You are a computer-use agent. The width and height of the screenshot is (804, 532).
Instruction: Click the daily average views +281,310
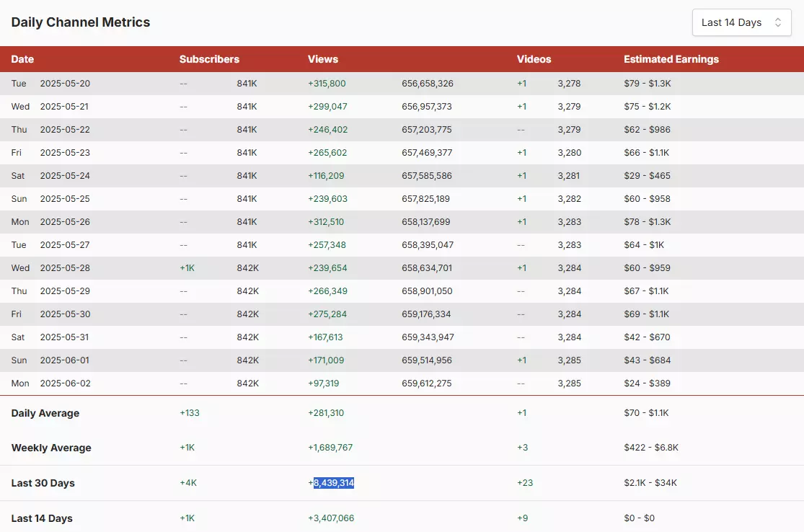pos(326,413)
